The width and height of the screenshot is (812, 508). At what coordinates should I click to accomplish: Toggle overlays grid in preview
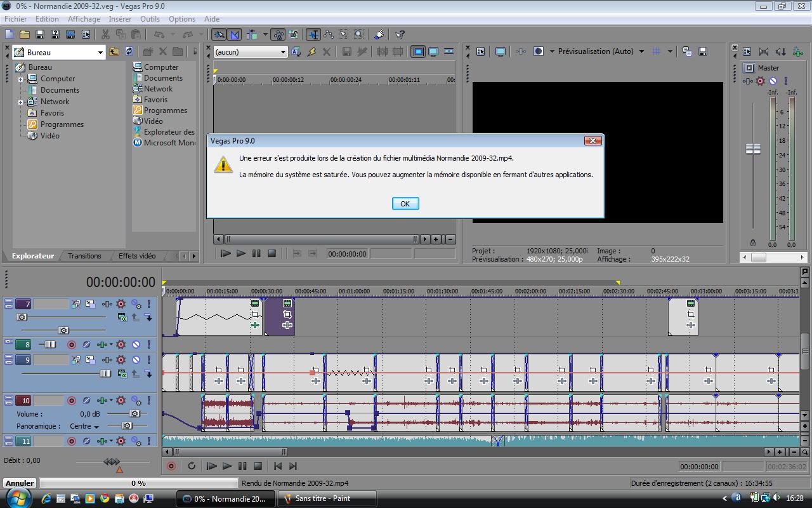click(657, 51)
